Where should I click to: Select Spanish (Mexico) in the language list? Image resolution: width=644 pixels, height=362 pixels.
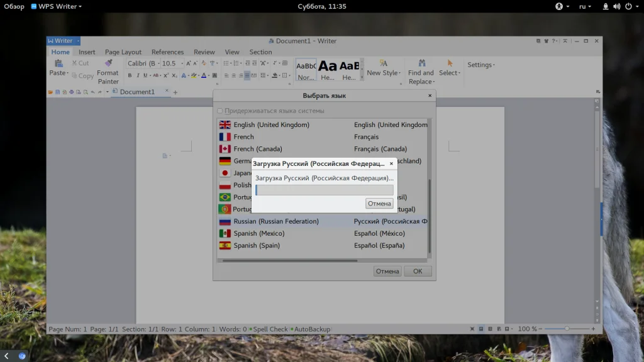(258, 233)
